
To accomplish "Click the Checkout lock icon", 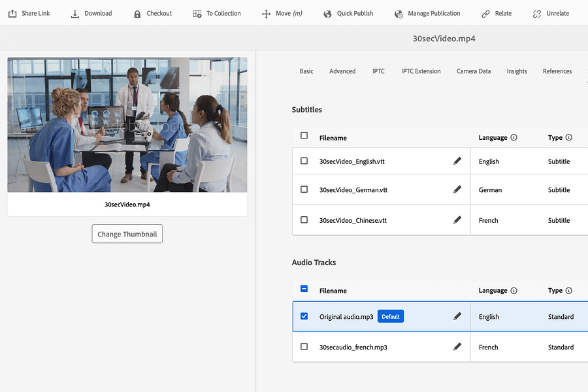I will [x=137, y=14].
